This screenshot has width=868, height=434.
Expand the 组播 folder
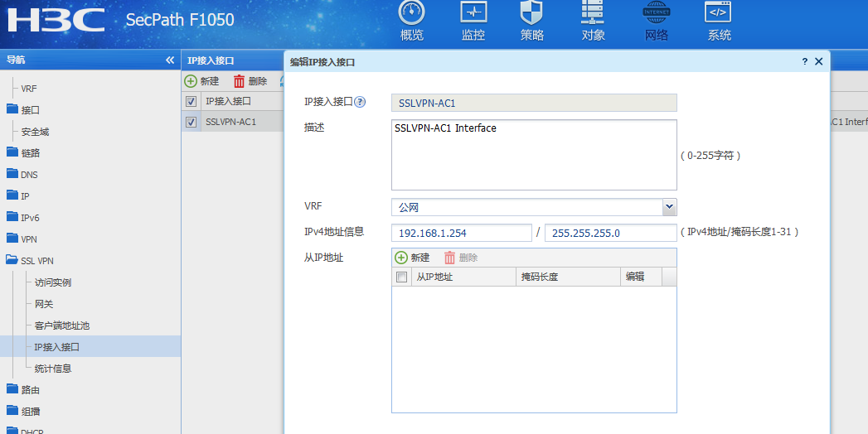pyautogui.click(x=12, y=411)
